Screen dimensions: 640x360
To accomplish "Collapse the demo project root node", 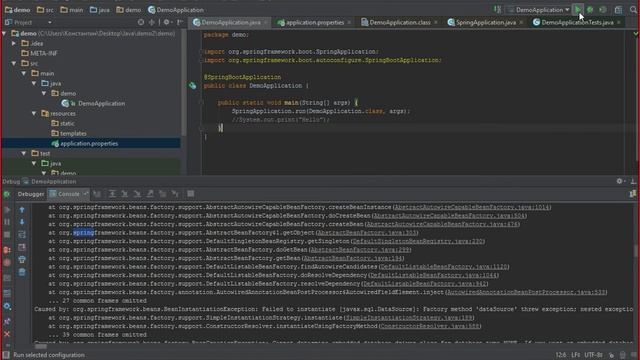I will click(x=4, y=33).
